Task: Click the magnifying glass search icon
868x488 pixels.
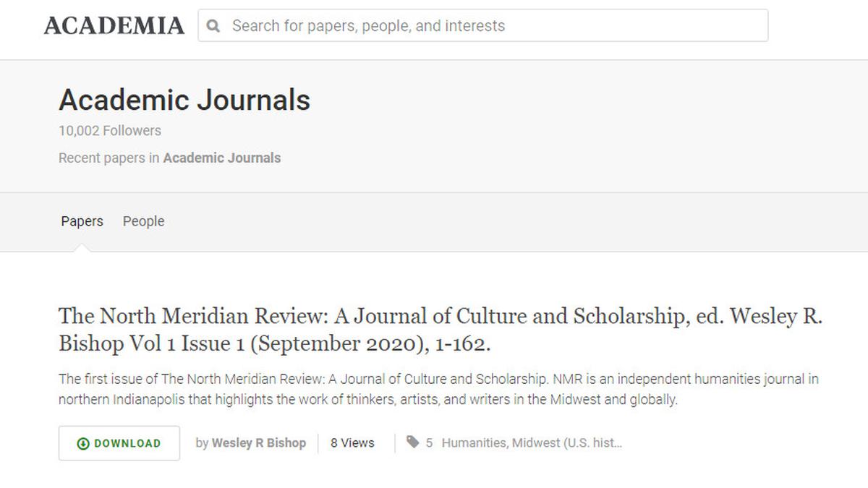Action: pos(213,26)
